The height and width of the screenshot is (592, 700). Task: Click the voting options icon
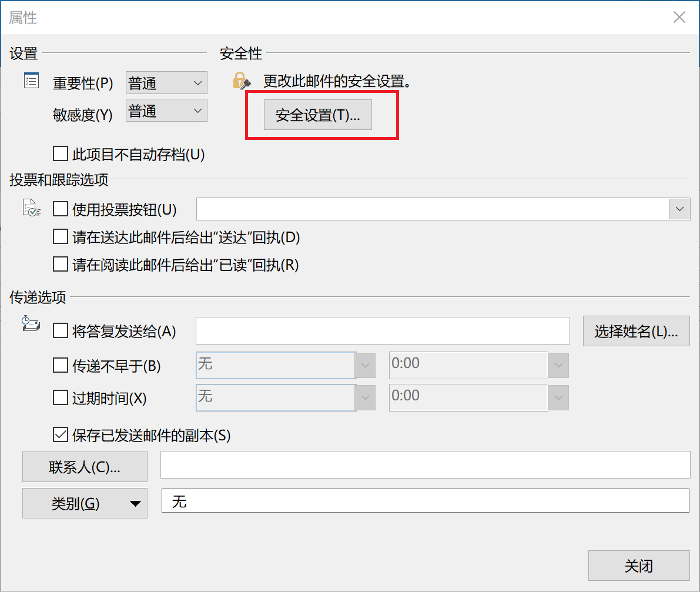[31, 208]
